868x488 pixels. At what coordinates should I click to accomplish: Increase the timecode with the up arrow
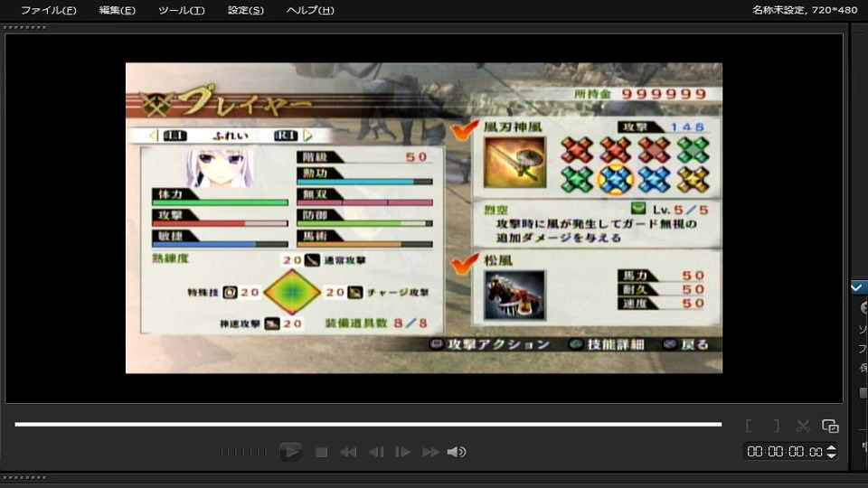click(831, 447)
